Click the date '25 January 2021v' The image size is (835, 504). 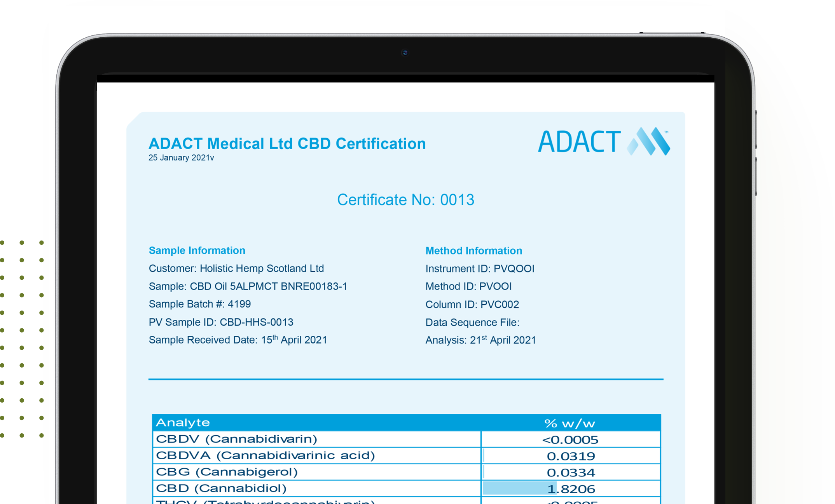pyautogui.click(x=181, y=158)
